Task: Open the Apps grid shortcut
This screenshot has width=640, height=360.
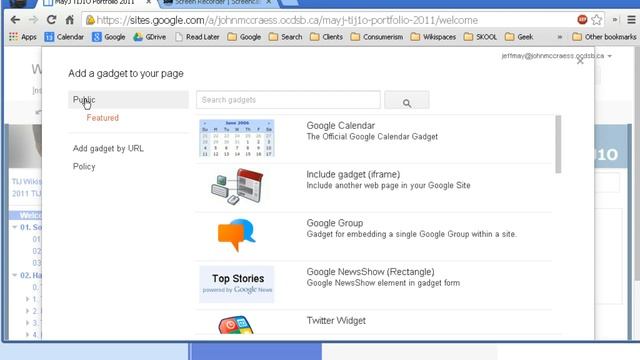Action: 23,37
